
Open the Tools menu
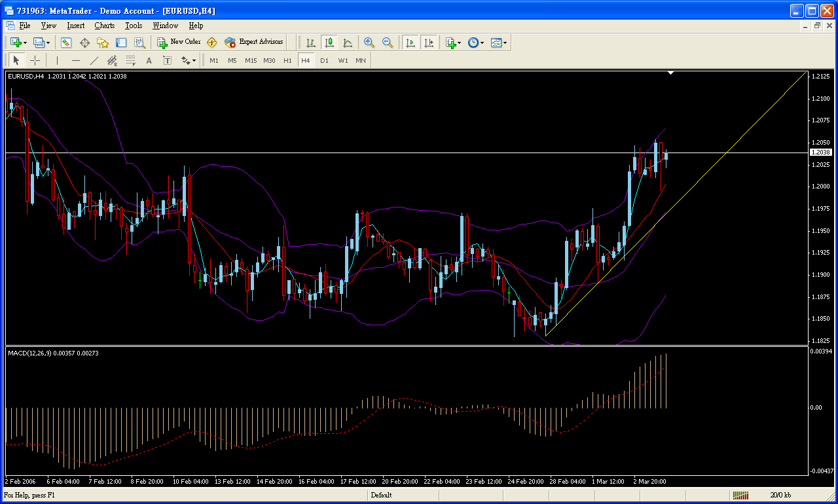[x=134, y=26]
